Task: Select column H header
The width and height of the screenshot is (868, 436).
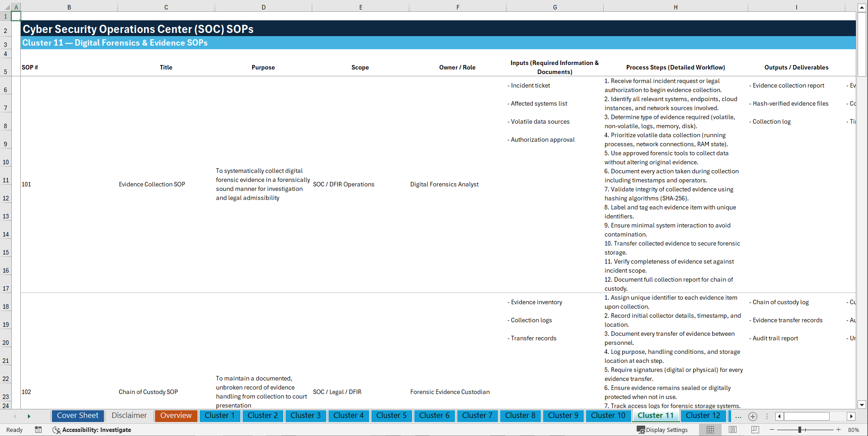Action: [x=676, y=7]
